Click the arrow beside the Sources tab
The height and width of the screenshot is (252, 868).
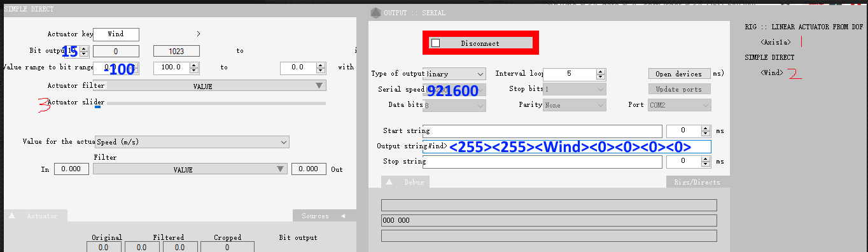point(343,216)
